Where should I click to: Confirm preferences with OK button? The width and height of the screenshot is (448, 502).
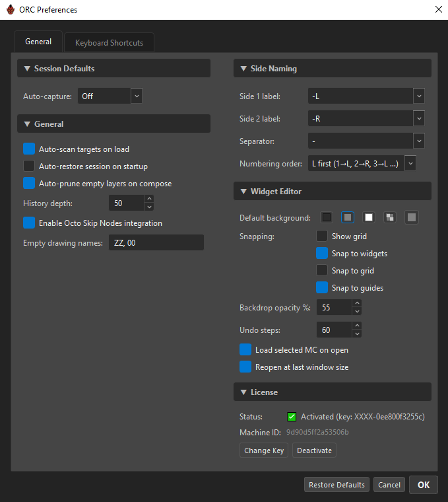pos(424,485)
